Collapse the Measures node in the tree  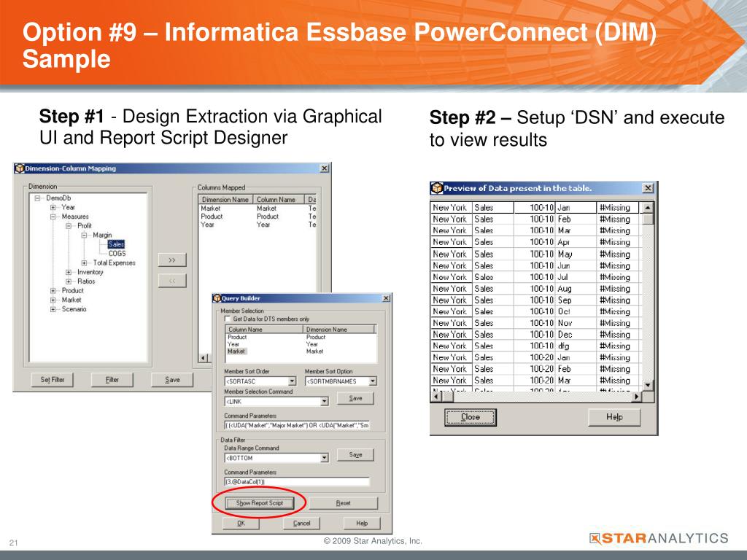[53, 217]
